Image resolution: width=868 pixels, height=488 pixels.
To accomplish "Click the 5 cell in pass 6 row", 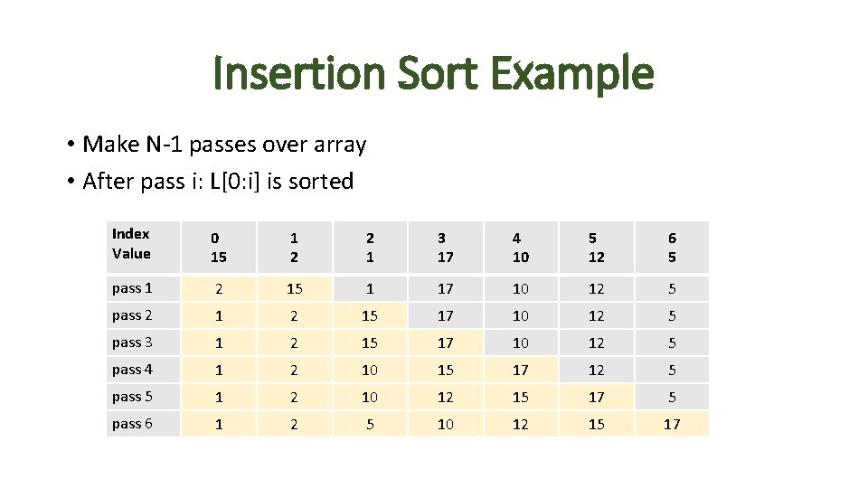I will tap(369, 424).
